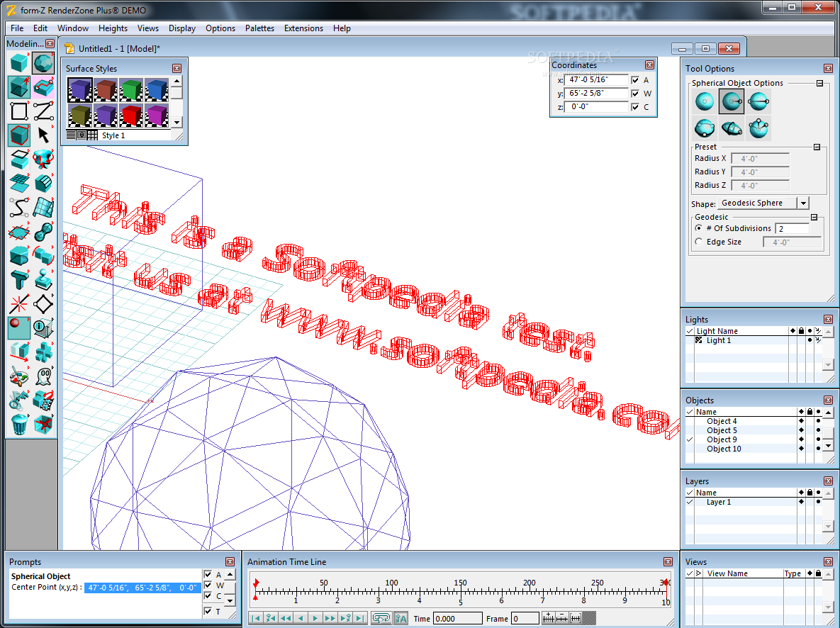Viewport: 840px width, 628px height.
Task: Toggle the A checkbox in Prompts
Action: pos(208,574)
